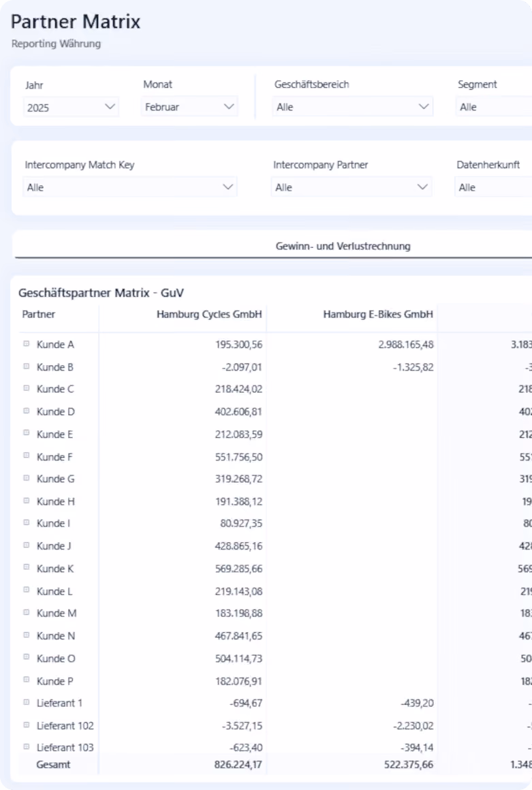Select the value 428.865,16 for Kunde J
The image size is (532, 790).
point(239,546)
